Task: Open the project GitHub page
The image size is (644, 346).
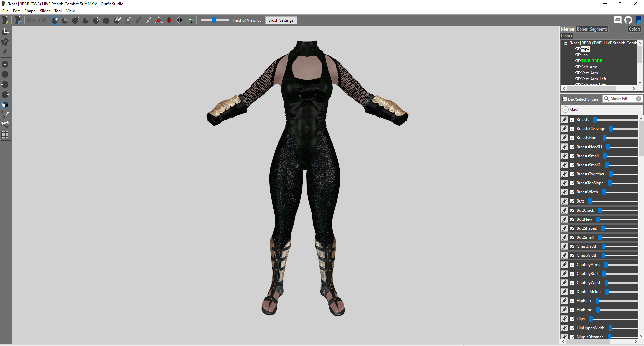Action: pos(628,20)
